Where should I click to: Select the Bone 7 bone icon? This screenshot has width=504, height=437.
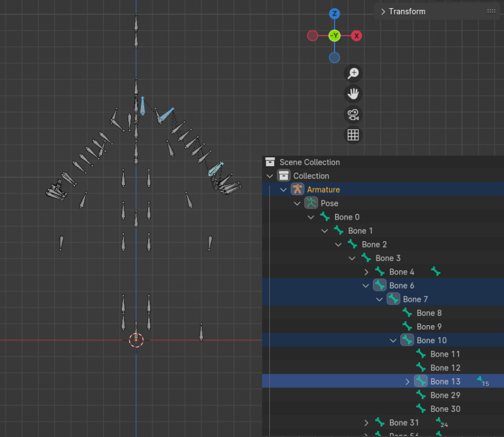(x=392, y=299)
